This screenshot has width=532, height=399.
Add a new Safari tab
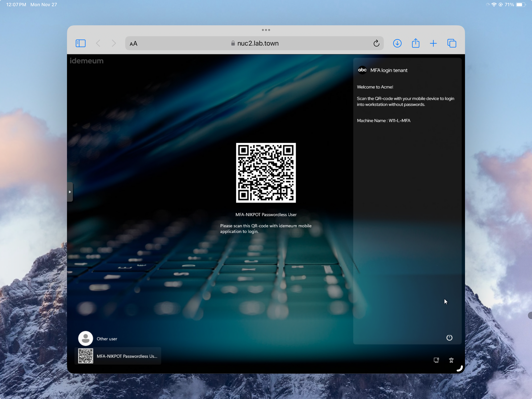tap(433, 43)
